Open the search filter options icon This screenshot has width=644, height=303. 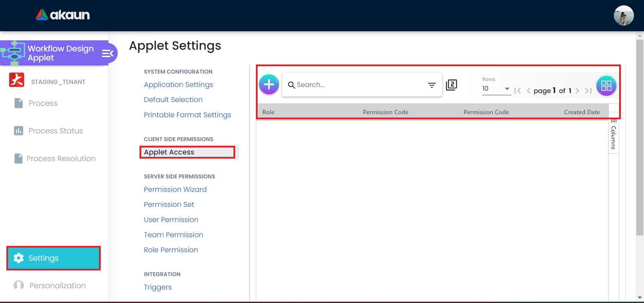coord(432,85)
